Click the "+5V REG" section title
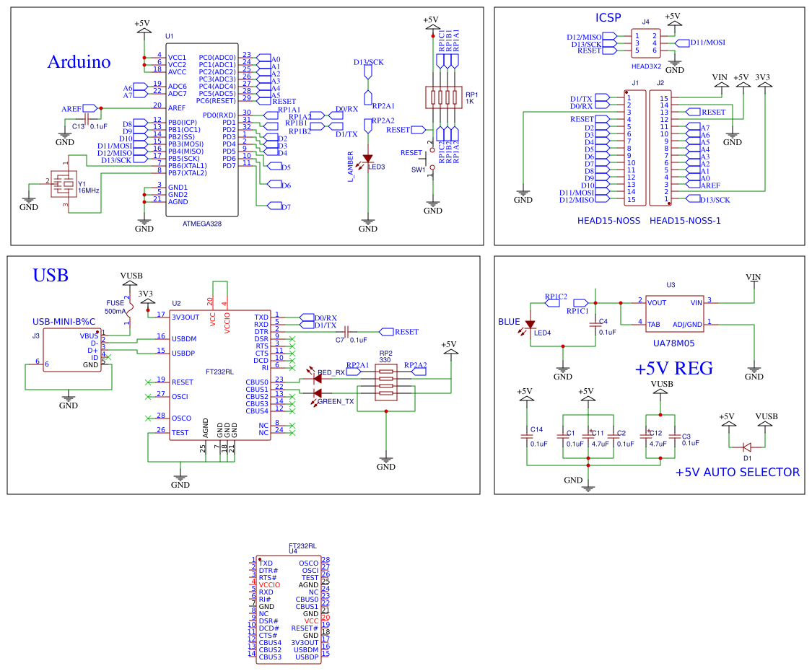The width and height of the screenshot is (812, 671). pos(673,369)
